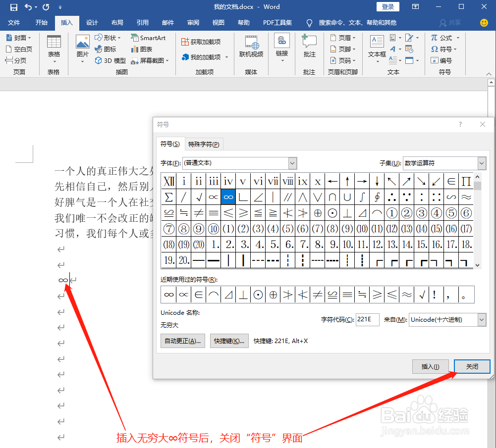496x448 pixels.
Task: Switch to the 布局 ribbon tab
Action: [117, 23]
